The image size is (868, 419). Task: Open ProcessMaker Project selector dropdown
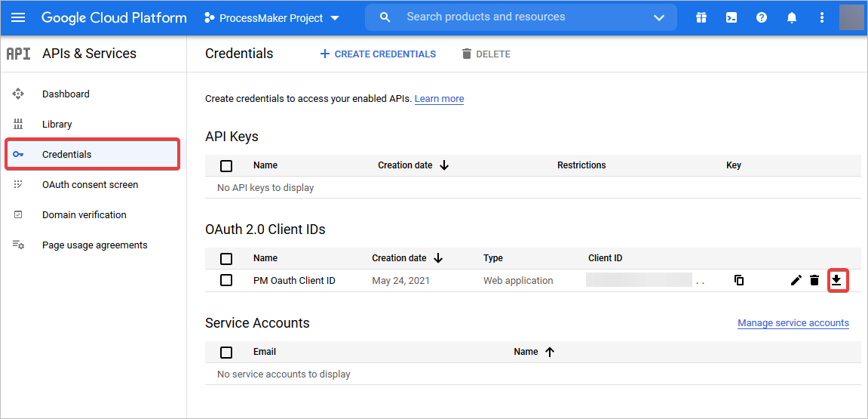tap(272, 17)
